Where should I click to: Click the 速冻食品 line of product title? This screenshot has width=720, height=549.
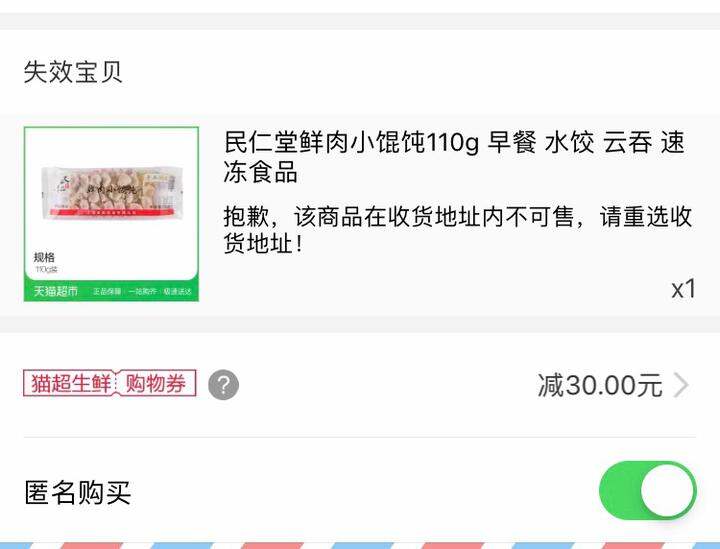tap(260, 172)
